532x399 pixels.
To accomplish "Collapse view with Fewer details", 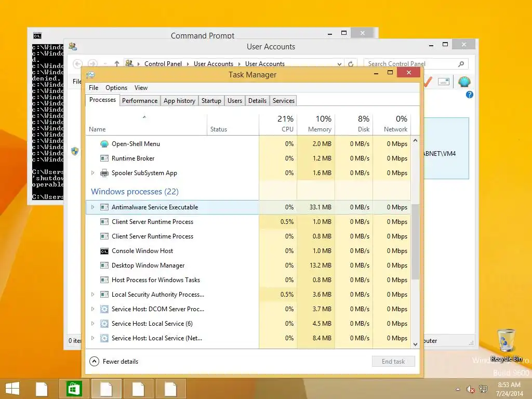I will coord(114,362).
